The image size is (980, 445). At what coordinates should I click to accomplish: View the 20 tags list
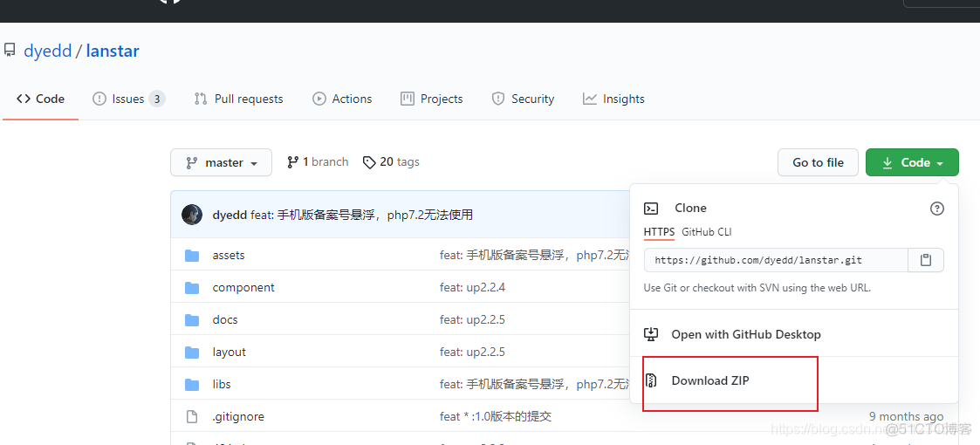click(391, 162)
